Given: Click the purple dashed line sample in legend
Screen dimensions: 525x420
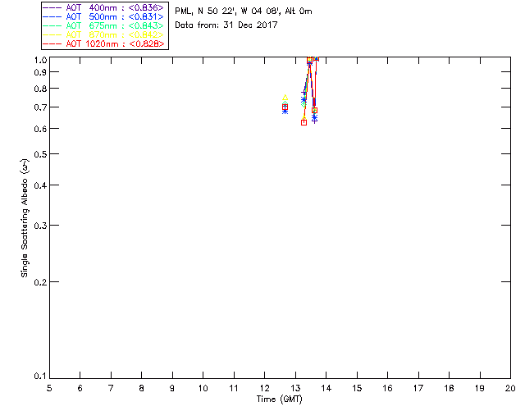Looking at the screenshot, I should pyautogui.click(x=52, y=7).
